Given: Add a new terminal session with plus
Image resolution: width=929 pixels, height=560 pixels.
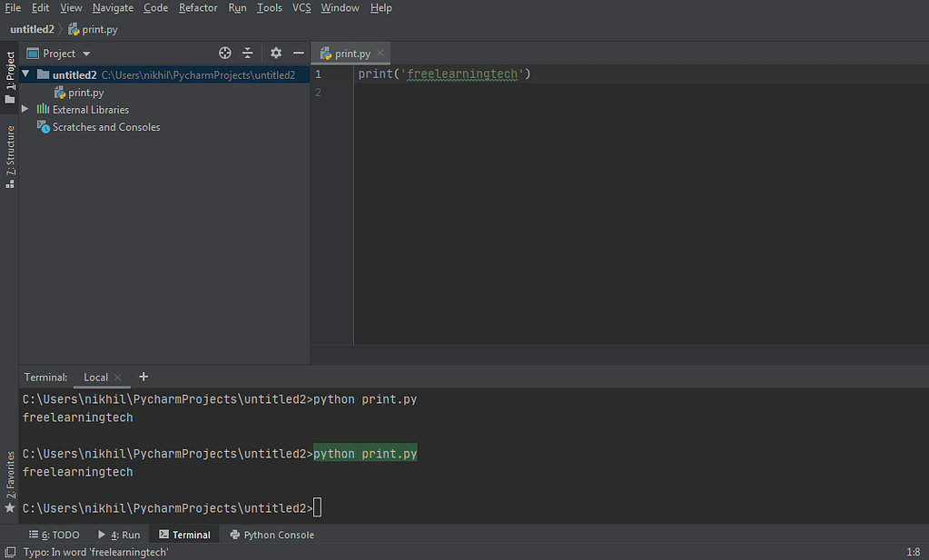Looking at the screenshot, I should point(143,377).
